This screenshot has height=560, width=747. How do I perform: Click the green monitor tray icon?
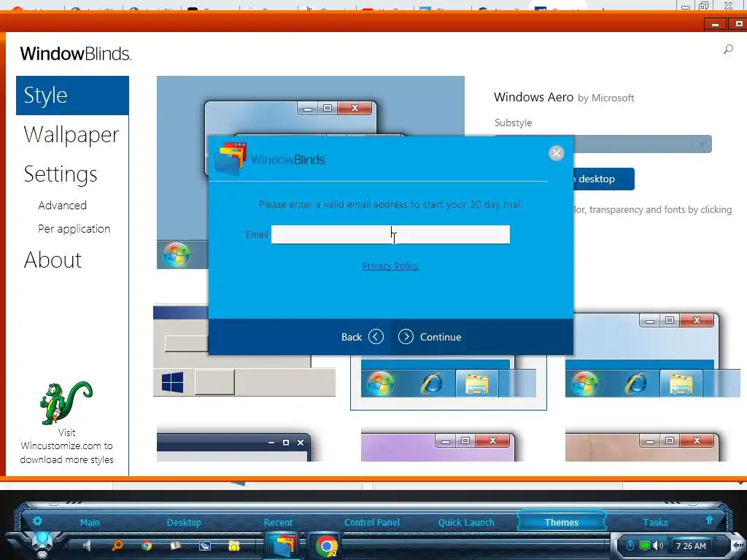pyautogui.click(x=645, y=545)
